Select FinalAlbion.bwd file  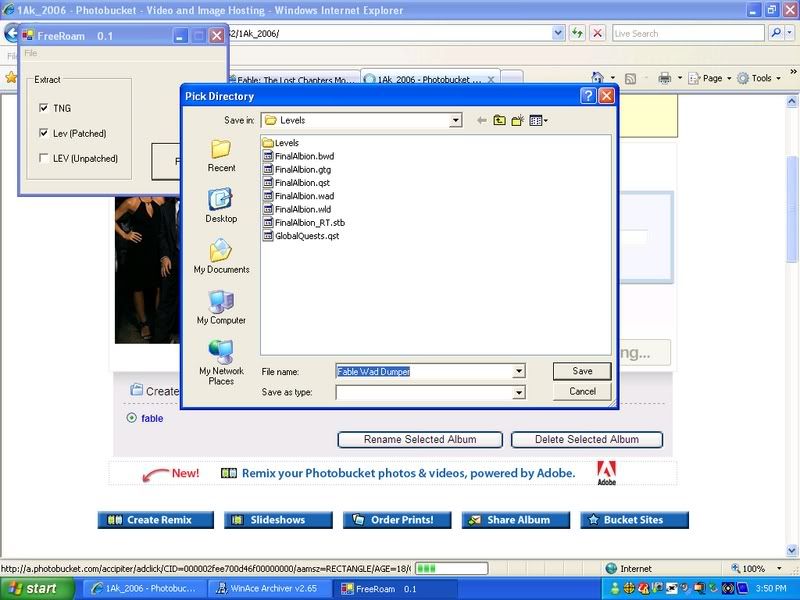[x=298, y=156]
